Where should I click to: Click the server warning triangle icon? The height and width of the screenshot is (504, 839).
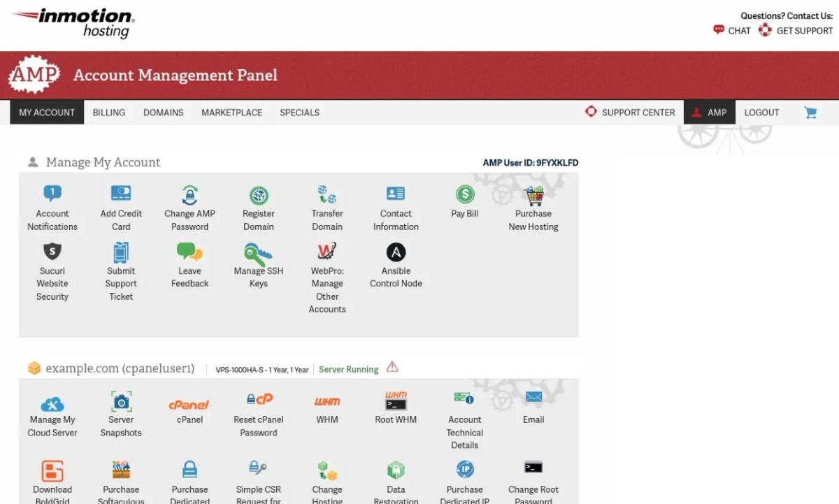(x=392, y=367)
